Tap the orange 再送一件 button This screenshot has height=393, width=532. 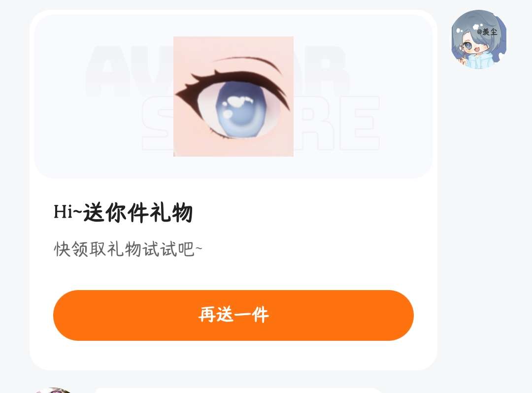[233, 315]
